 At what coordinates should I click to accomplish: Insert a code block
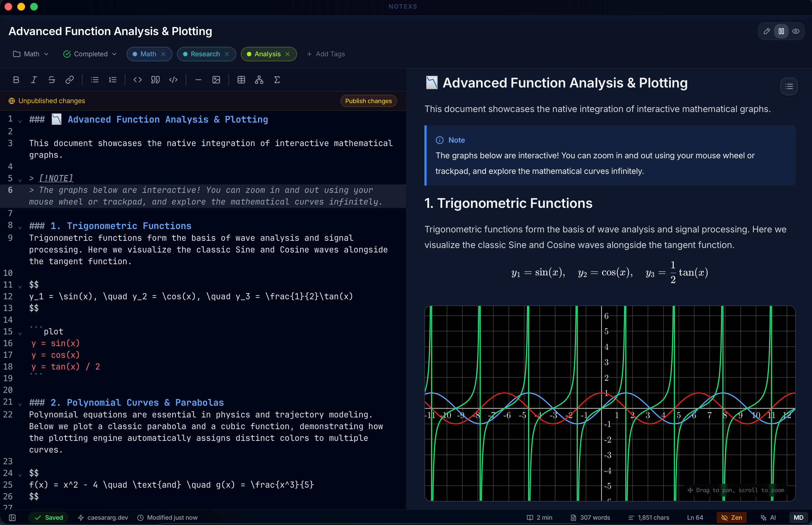[174, 80]
